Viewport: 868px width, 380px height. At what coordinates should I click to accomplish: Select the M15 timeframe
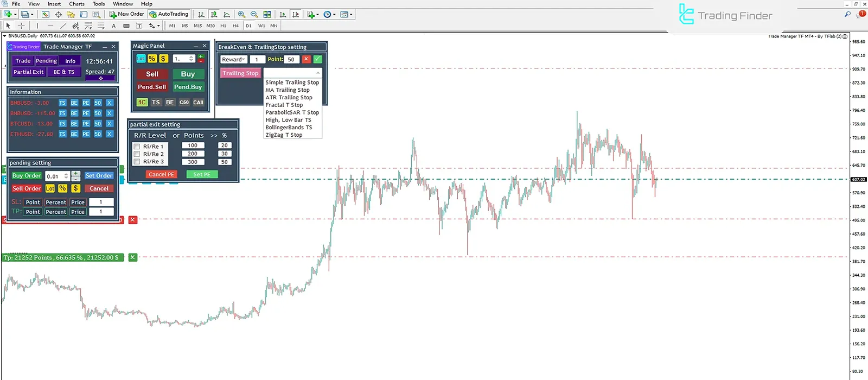(x=197, y=26)
